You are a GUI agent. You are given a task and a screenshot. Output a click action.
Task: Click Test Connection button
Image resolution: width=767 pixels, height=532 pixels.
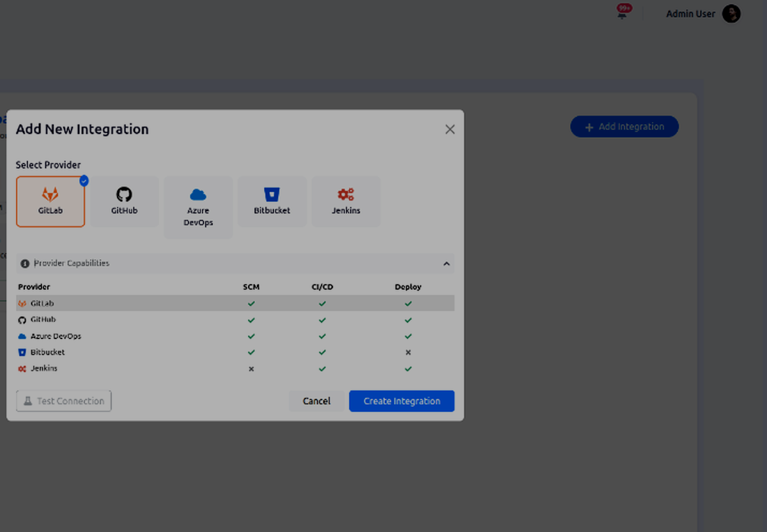point(64,401)
